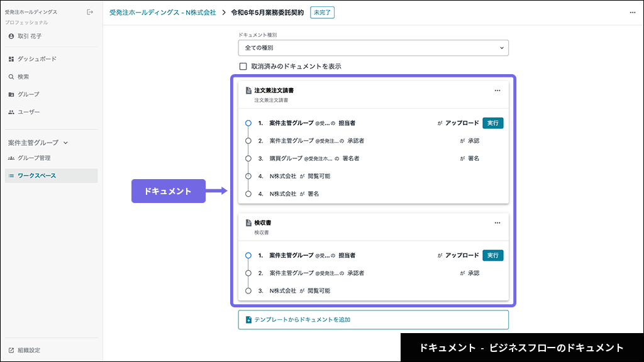644x362 pixels.
Task: Click the person icon next to 取引 花子
Action: (11, 36)
